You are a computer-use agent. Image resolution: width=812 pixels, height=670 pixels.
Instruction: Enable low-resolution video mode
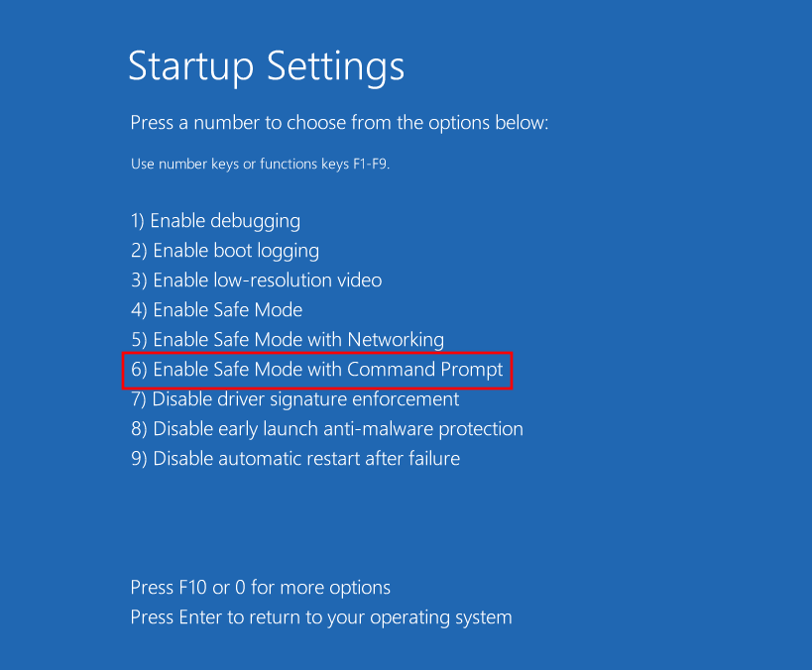coord(256,279)
